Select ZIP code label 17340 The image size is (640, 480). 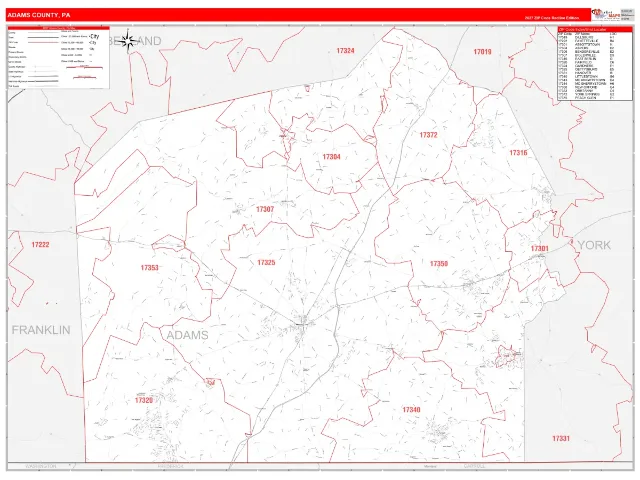pos(411,409)
